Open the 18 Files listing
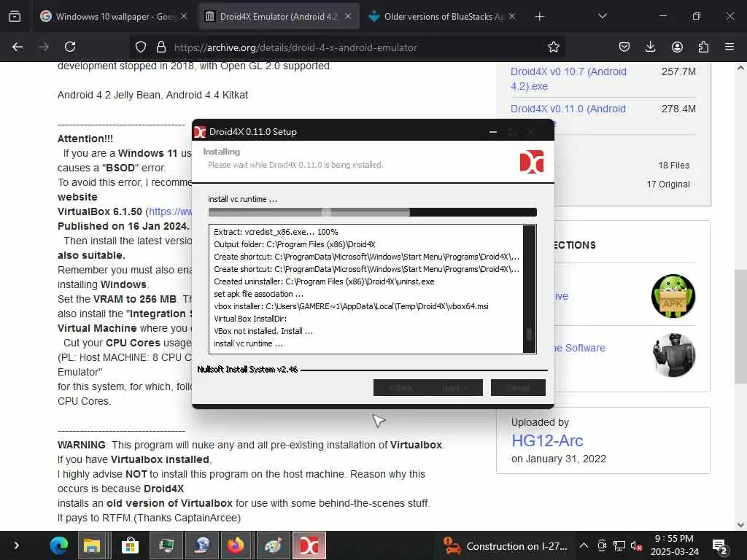The height and width of the screenshot is (560, 747). pos(673,166)
